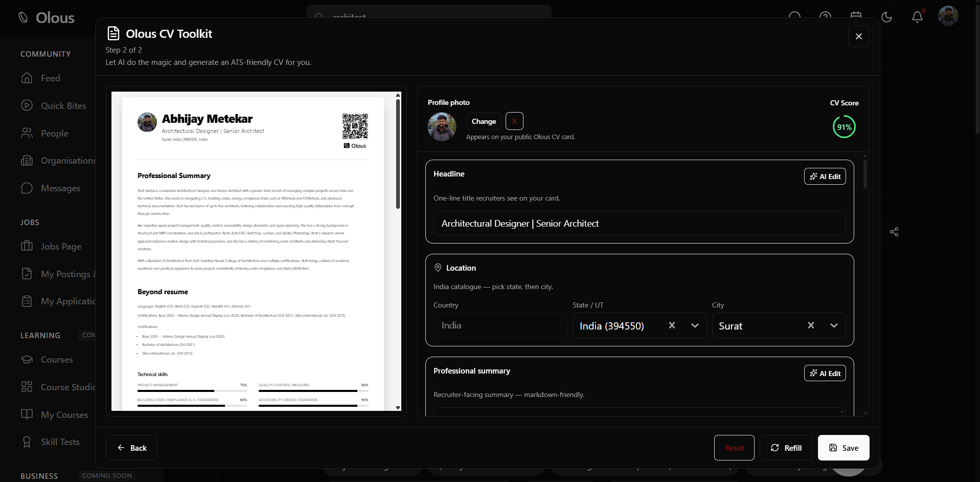The height and width of the screenshot is (482, 980).
Task: Click the CV preview scrollbar thumb
Action: click(x=398, y=154)
